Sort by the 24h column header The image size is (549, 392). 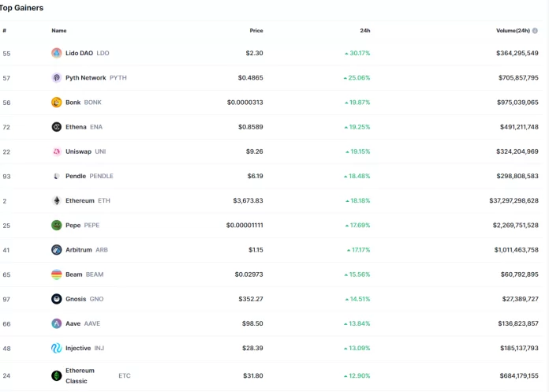click(364, 31)
